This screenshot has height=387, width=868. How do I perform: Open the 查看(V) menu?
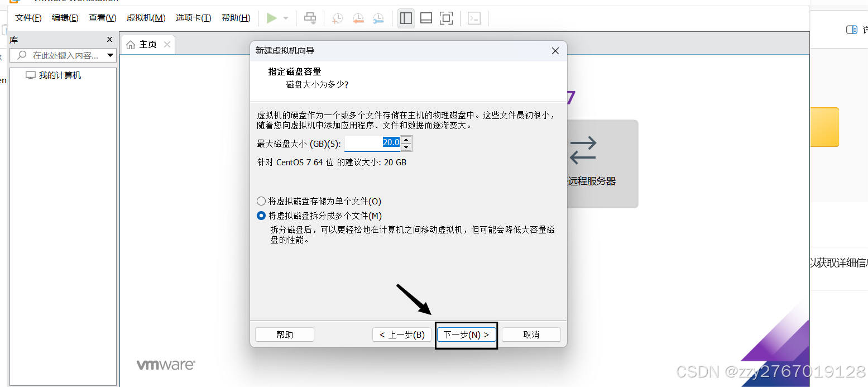tap(102, 18)
